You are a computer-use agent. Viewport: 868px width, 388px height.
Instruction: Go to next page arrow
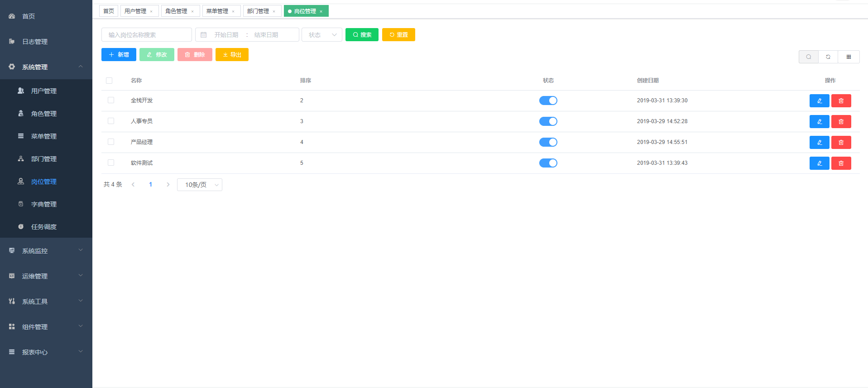[168, 184]
